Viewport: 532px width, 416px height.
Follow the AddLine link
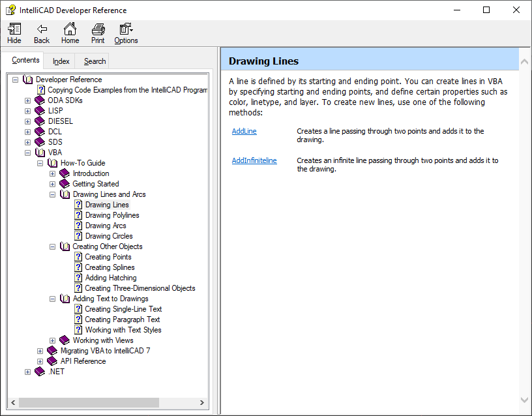pyautogui.click(x=244, y=131)
